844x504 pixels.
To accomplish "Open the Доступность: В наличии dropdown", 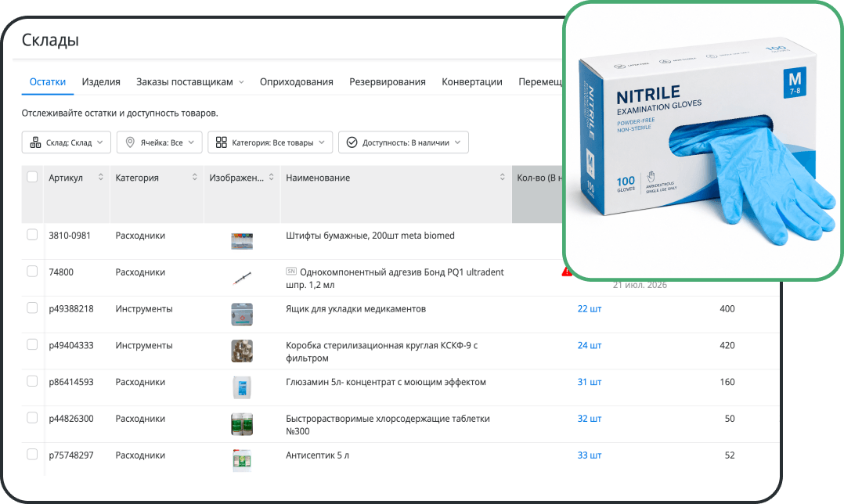I will (403, 142).
